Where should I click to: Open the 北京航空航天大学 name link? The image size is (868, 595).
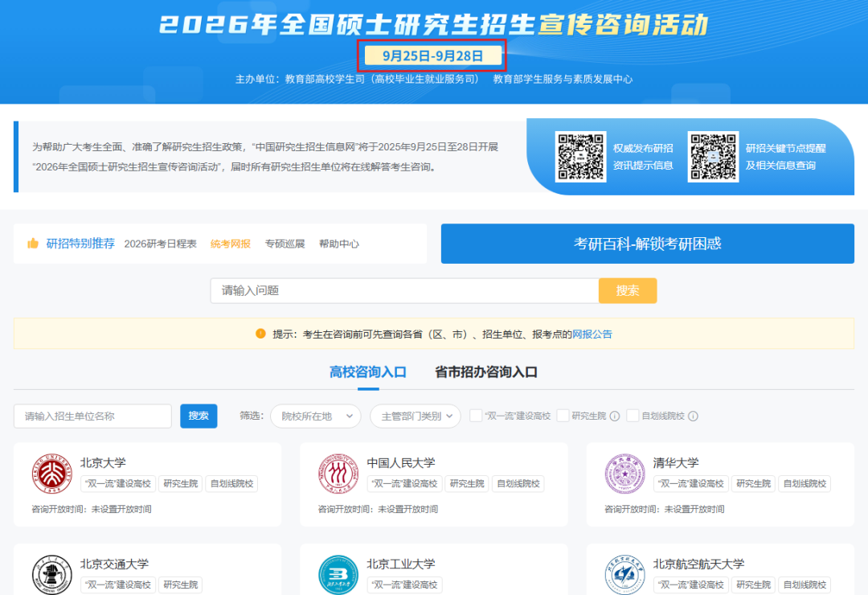[x=698, y=564]
